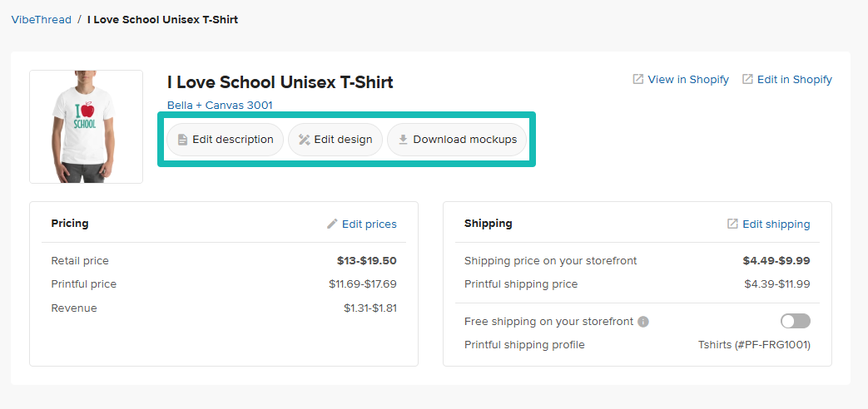This screenshot has height=409, width=868.
Task: Click the I Love School Unisex T-Shirt heading
Action: (280, 82)
